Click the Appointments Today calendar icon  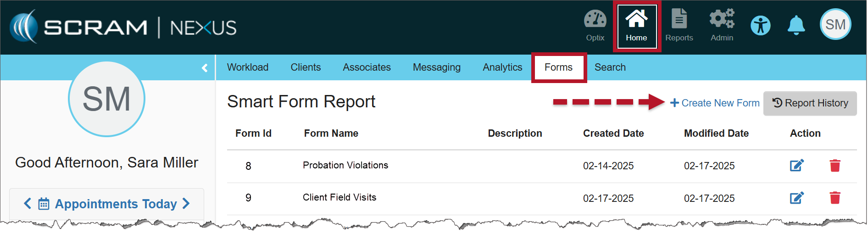44,204
